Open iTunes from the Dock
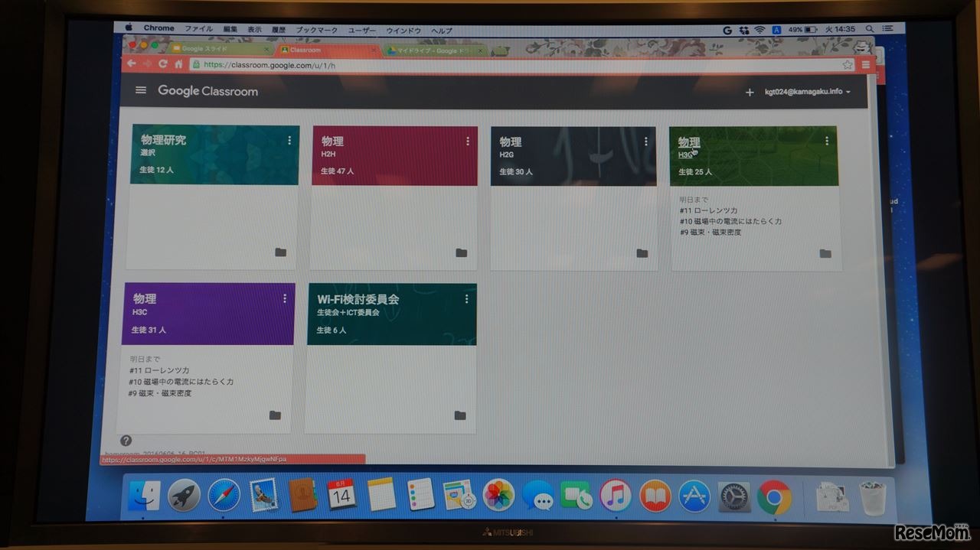Viewport: 980px width, 550px height. pyautogui.click(x=616, y=496)
